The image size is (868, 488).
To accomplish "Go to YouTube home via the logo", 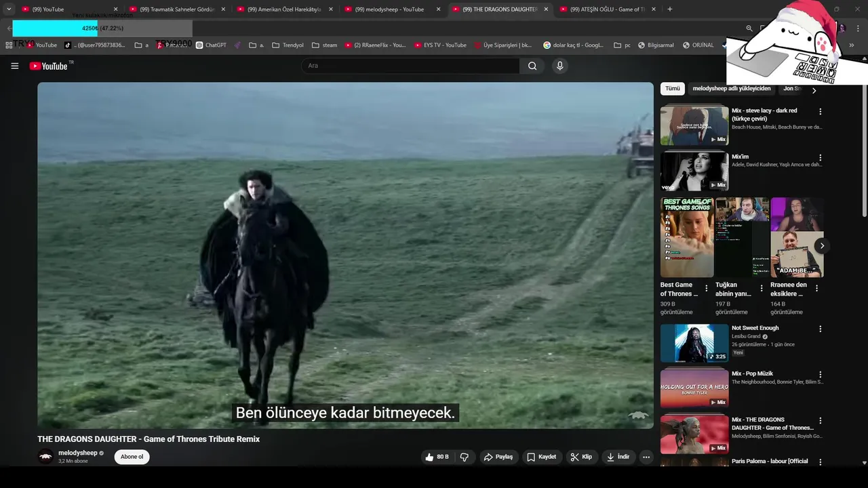I will click(48, 66).
